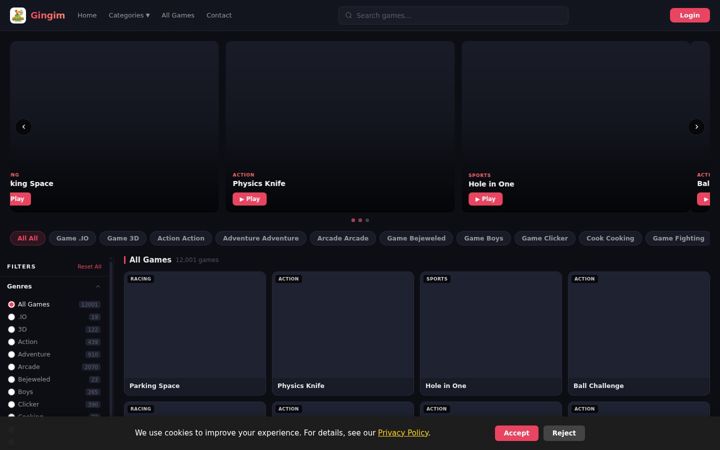Select the Bejeweled genre radio
Image resolution: width=720 pixels, height=450 pixels.
tap(11, 379)
